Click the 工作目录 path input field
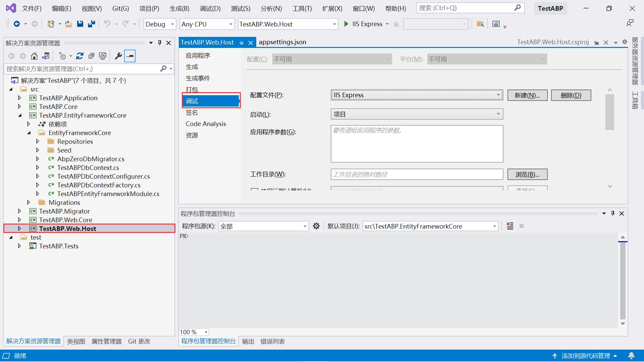644x362 pixels. point(417,174)
